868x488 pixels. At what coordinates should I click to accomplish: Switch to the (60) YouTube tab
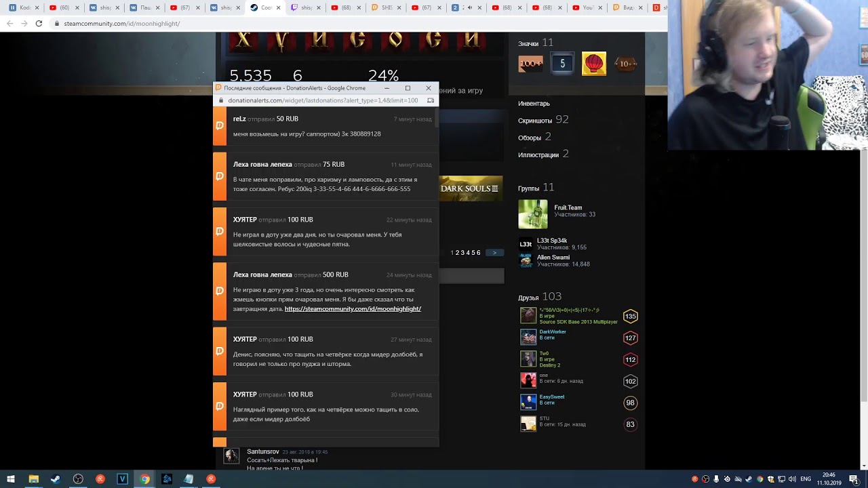64,7
